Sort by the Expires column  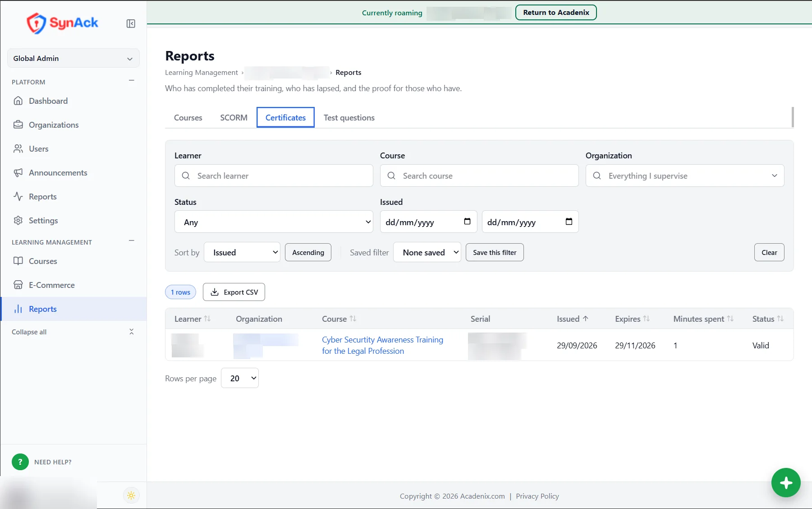(633, 319)
